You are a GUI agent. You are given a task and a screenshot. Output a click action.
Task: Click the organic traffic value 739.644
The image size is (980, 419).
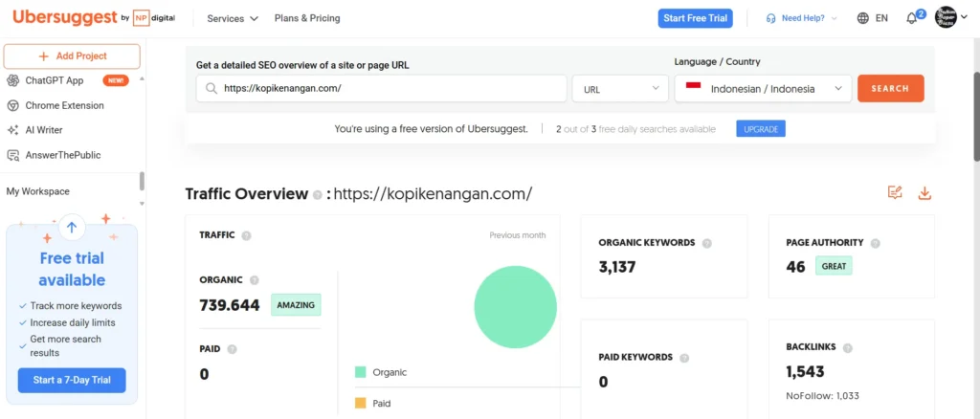230,305
